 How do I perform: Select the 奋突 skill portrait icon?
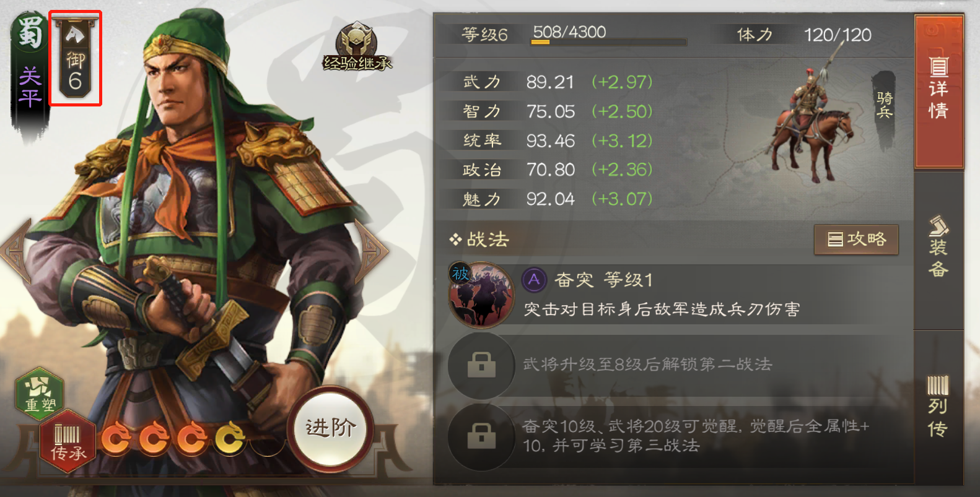point(481,295)
